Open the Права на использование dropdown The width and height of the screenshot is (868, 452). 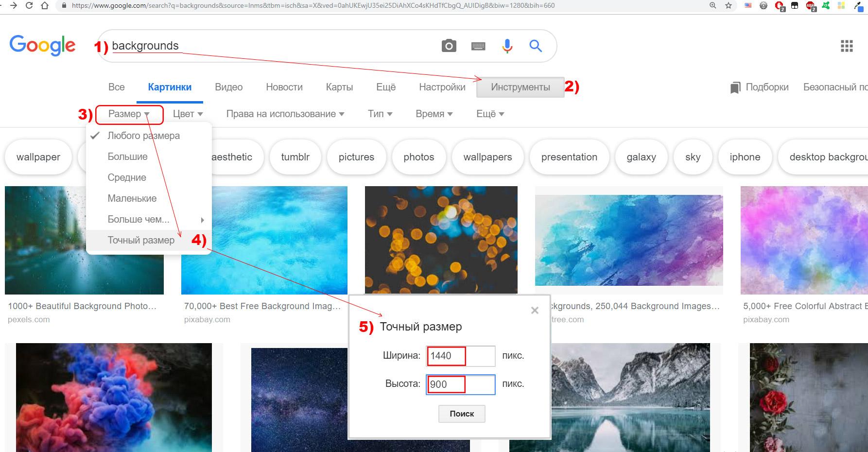coord(285,114)
